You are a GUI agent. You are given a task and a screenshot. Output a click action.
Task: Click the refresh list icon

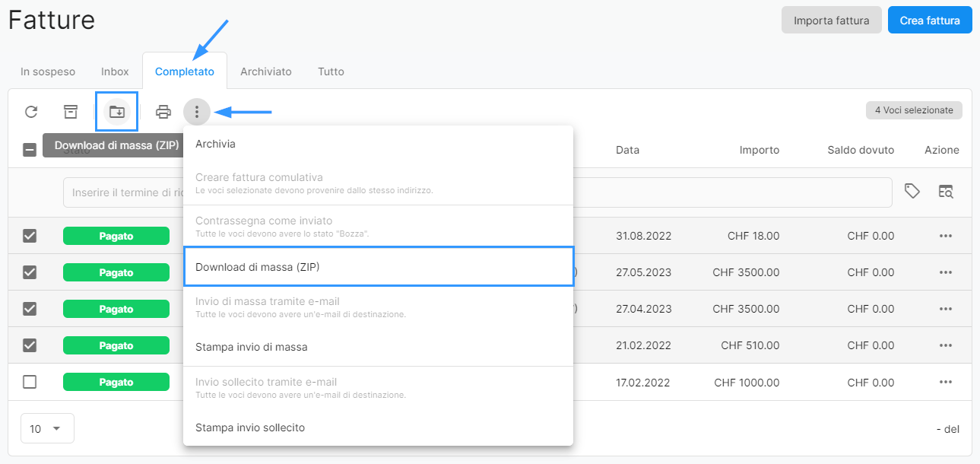pyautogui.click(x=31, y=112)
